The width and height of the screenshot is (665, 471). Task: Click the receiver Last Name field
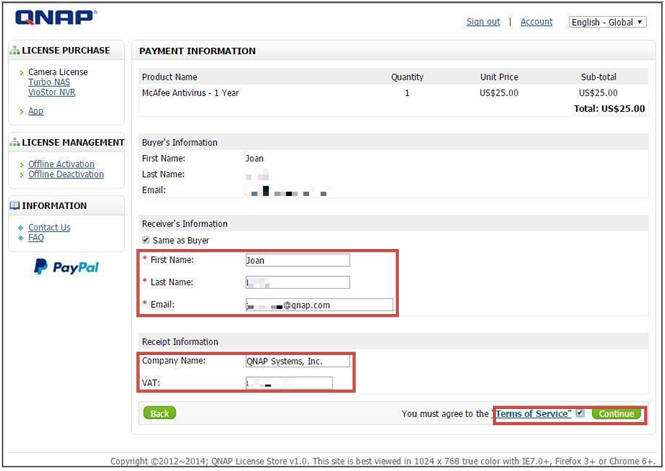coord(298,282)
